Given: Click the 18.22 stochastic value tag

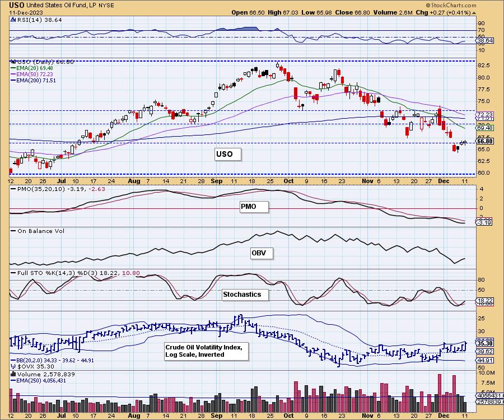Looking at the screenshot, I should pos(485,301).
